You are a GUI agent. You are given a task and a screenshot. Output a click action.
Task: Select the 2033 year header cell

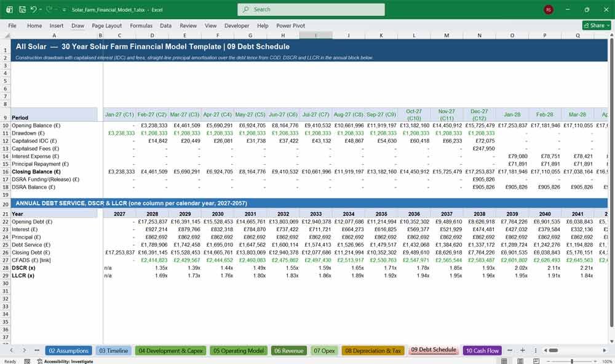315,214
